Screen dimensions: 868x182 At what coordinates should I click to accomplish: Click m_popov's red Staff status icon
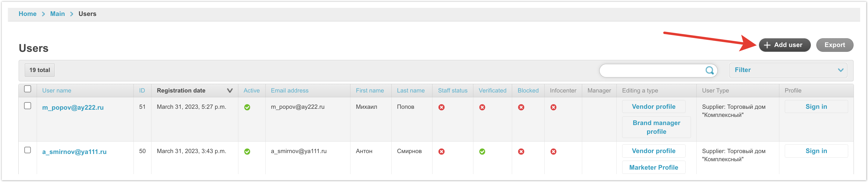tap(441, 107)
